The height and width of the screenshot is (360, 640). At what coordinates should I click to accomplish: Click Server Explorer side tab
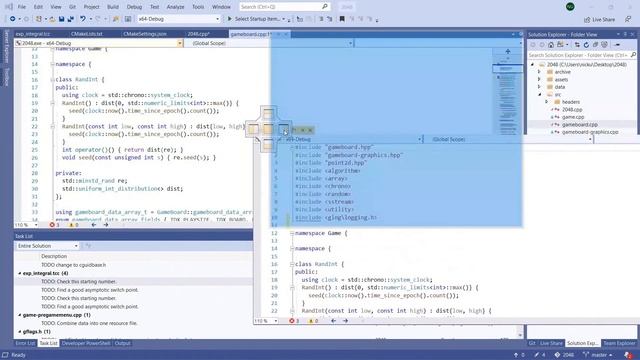click(6, 47)
